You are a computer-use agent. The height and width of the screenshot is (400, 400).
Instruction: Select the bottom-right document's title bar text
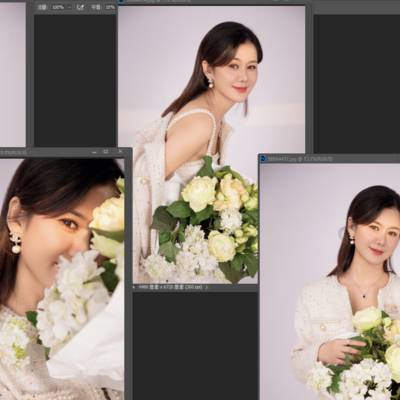click(x=301, y=159)
